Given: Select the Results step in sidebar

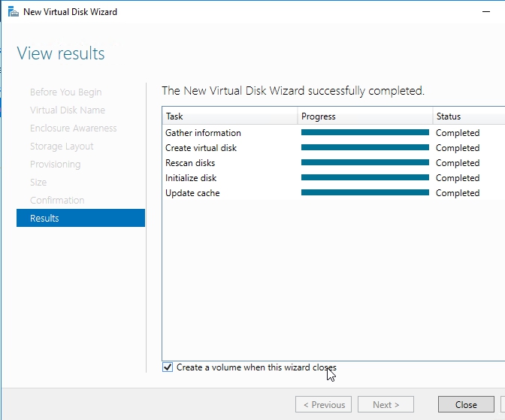Looking at the screenshot, I should (x=80, y=218).
